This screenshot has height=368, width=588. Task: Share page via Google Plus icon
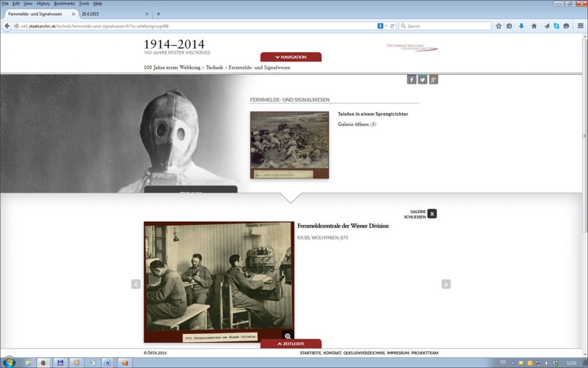point(434,80)
